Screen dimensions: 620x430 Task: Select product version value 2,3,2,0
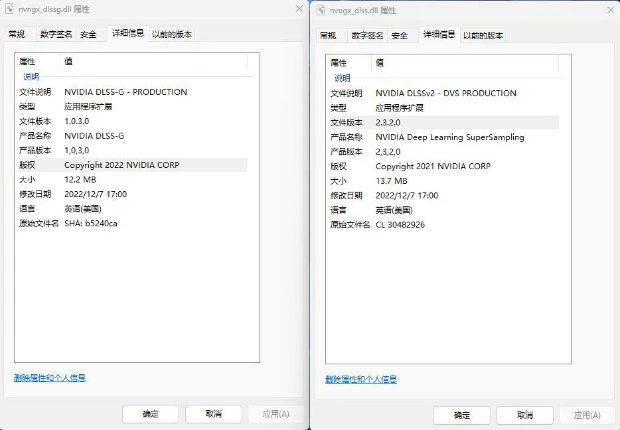tap(388, 152)
